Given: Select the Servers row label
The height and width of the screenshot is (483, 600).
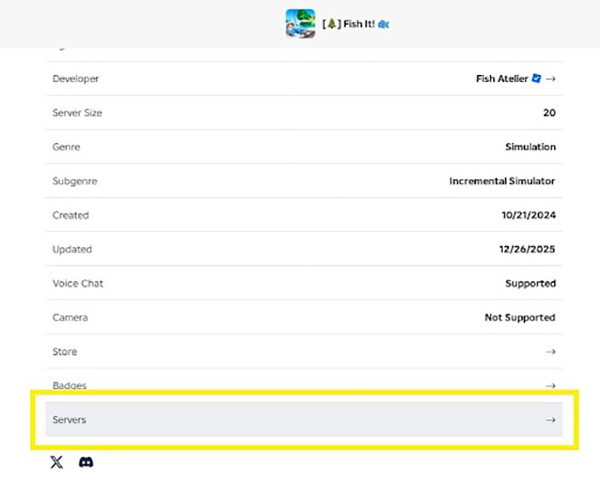Looking at the screenshot, I should point(69,420).
